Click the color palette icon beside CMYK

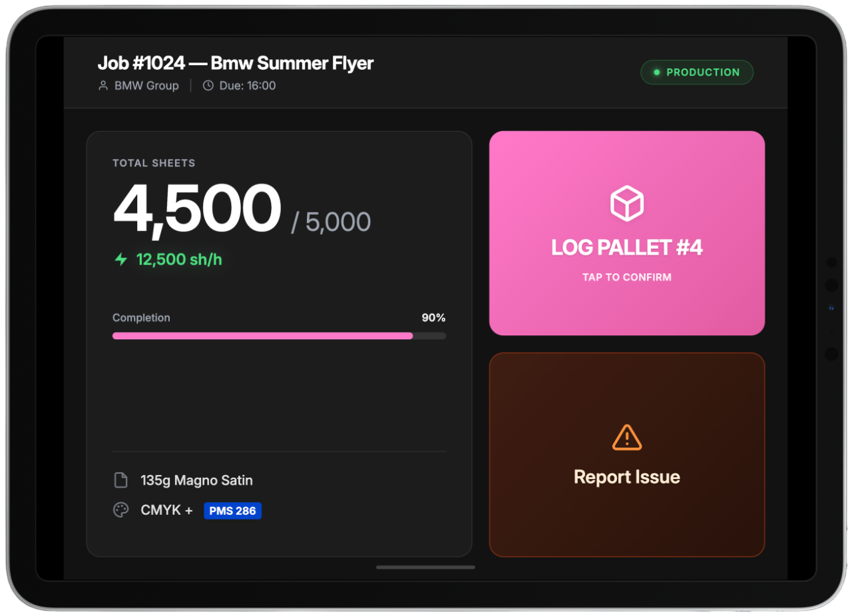coord(120,511)
